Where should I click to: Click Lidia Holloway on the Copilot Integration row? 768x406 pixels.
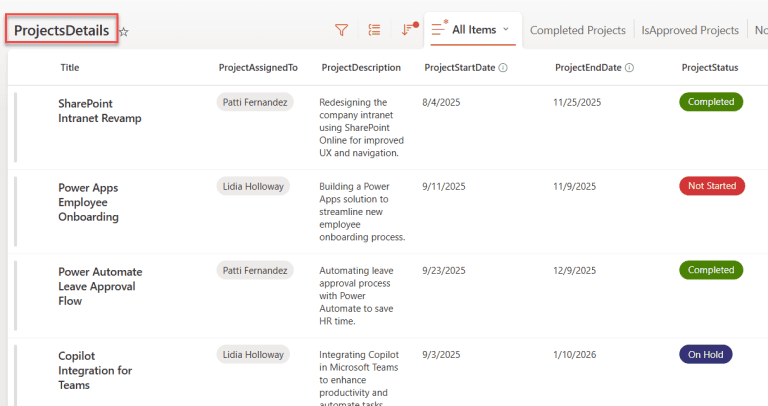point(253,355)
